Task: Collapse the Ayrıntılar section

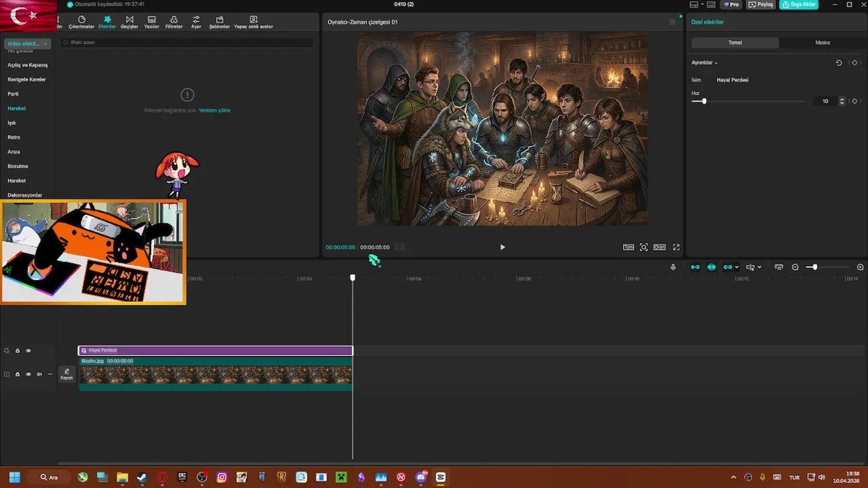Action: click(x=705, y=62)
